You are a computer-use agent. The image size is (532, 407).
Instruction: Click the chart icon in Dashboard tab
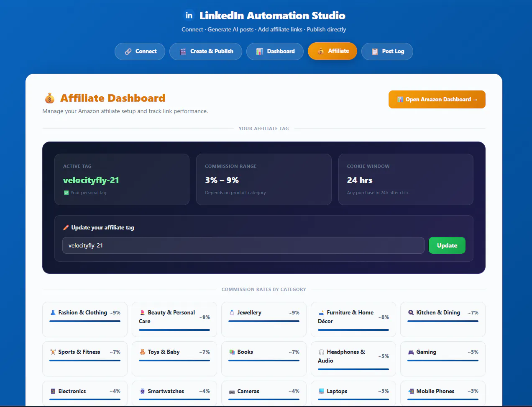[x=260, y=52]
